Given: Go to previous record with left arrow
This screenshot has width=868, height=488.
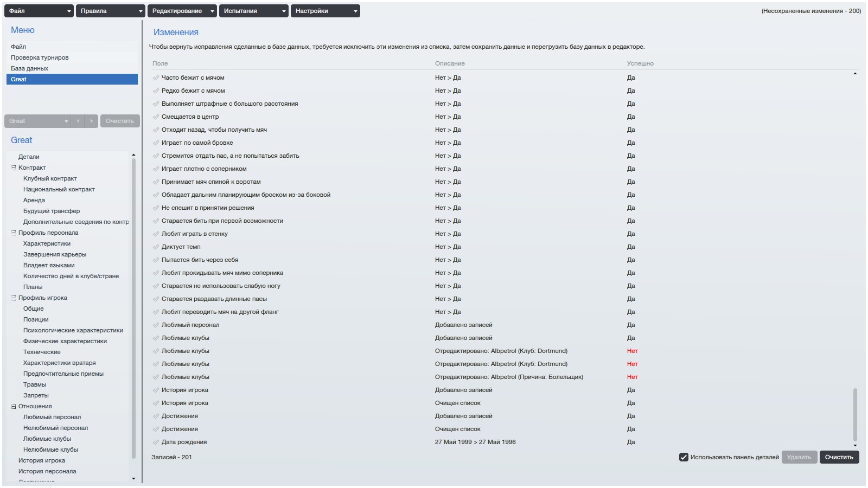Looking at the screenshot, I should pyautogui.click(x=78, y=121).
